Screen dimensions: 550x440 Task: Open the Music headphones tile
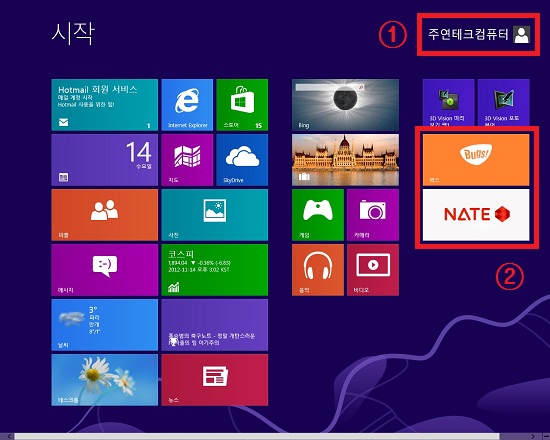pyautogui.click(x=318, y=270)
